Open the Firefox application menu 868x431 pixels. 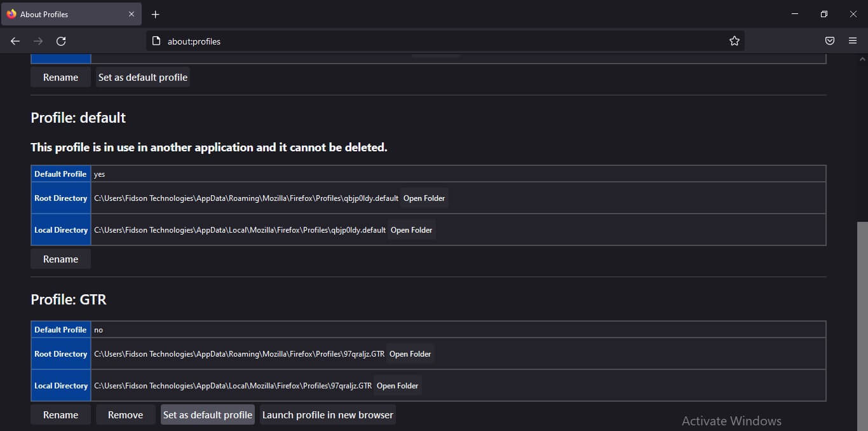point(853,41)
